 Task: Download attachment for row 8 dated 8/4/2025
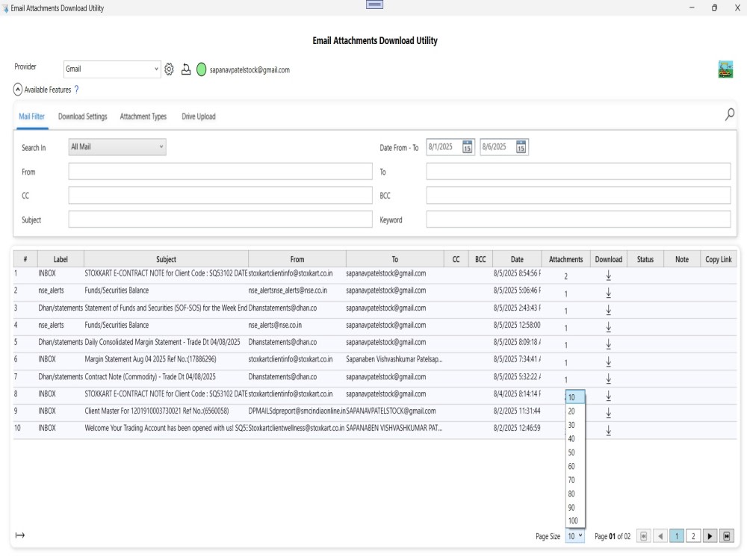608,396
